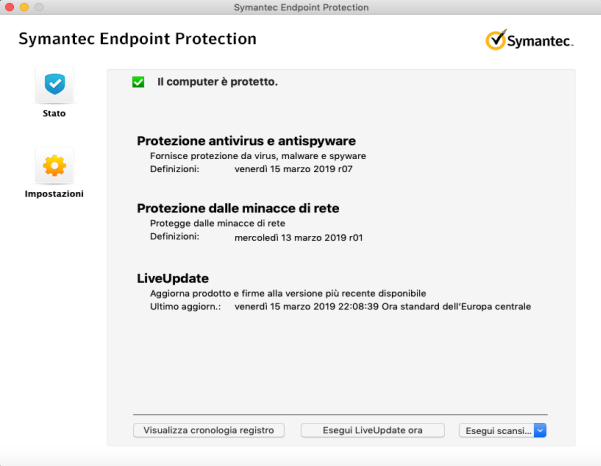
Task: Click the Protezione dalle minacce di rete heading
Action: click(238, 208)
